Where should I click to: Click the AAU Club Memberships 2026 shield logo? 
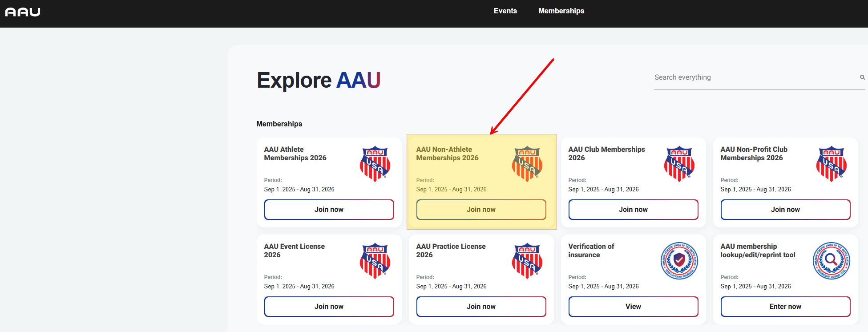[x=679, y=164]
